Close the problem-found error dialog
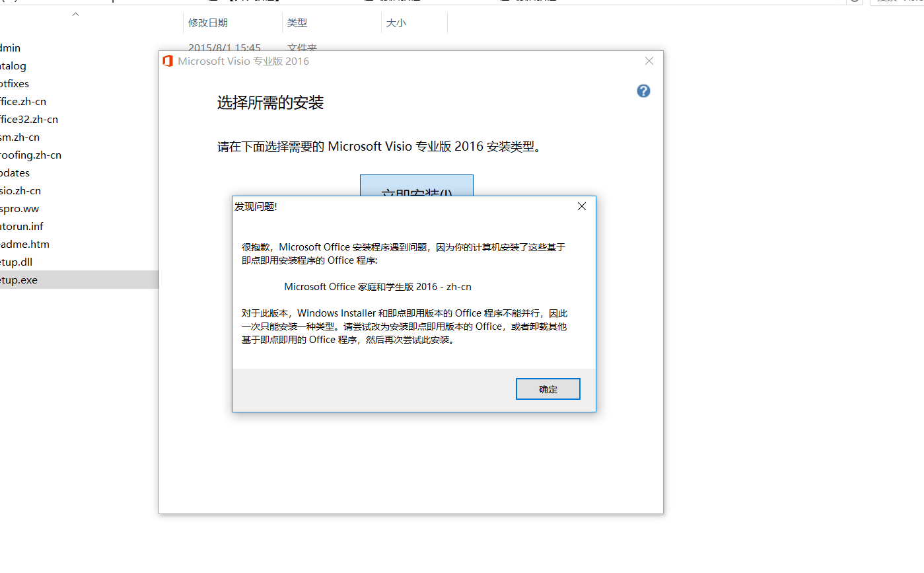The height and width of the screenshot is (573, 924). pos(582,206)
